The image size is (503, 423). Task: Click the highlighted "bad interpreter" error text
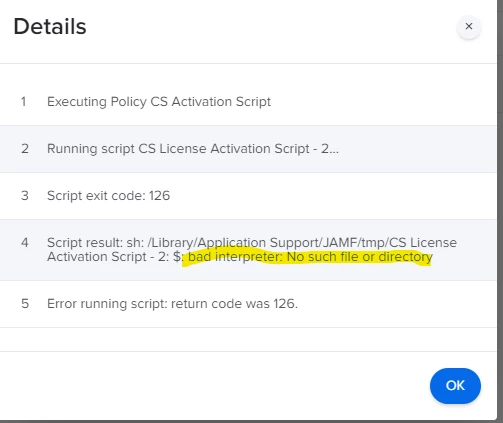(x=235, y=257)
